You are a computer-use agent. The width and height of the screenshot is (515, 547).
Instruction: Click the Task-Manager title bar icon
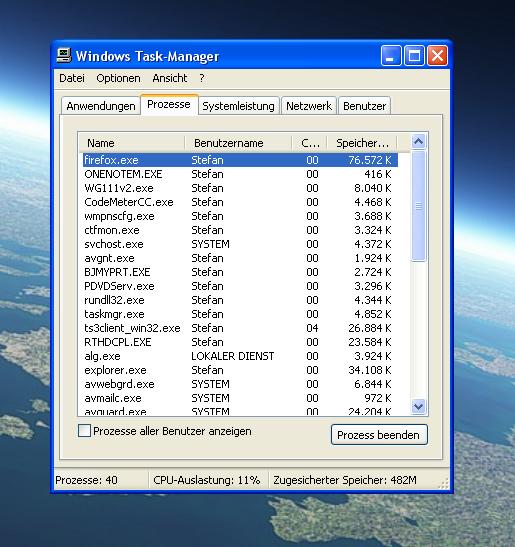pyautogui.click(x=64, y=55)
